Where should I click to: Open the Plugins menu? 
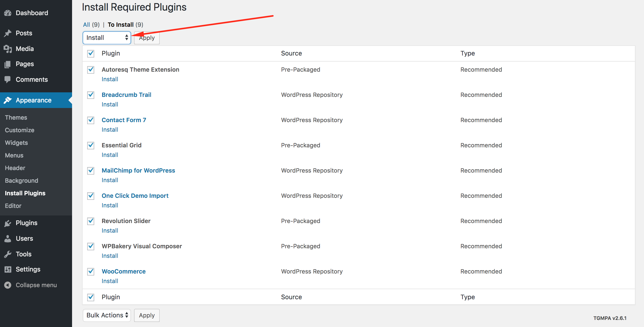tap(36, 223)
